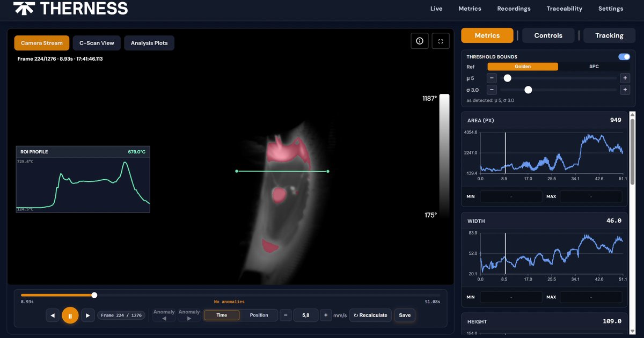Increase the mm/s speed value

(326, 315)
